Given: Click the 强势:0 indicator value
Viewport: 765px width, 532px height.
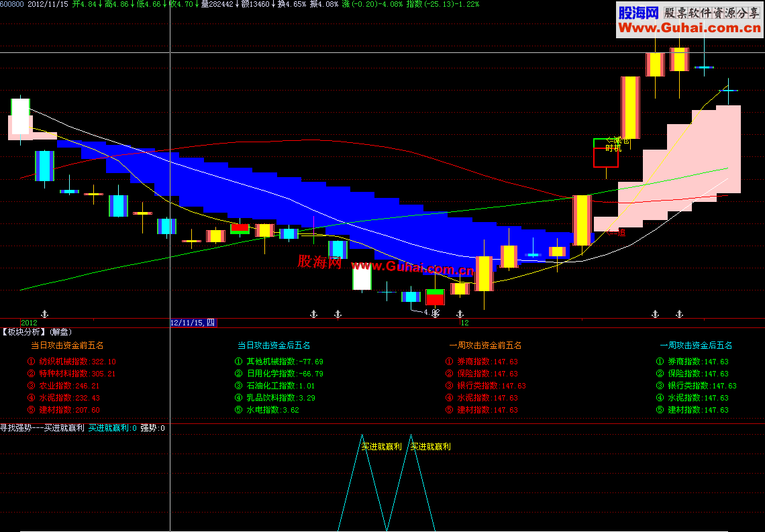Looking at the screenshot, I should point(153,428).
